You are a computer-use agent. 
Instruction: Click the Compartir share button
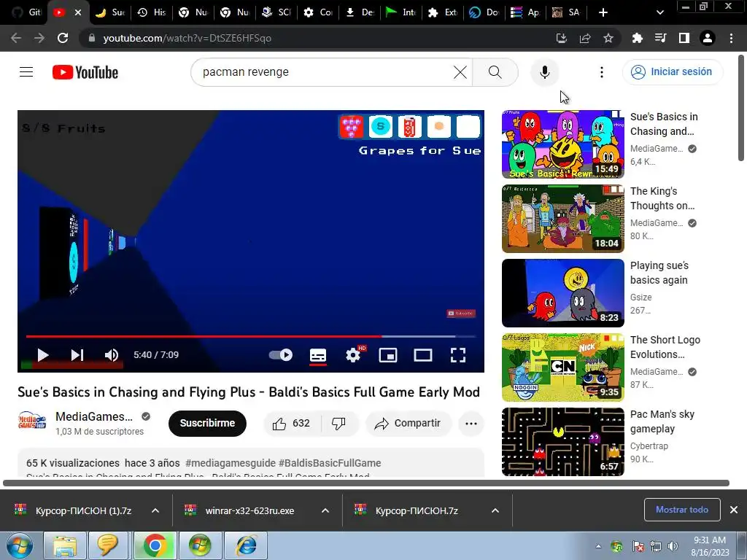[x=408, y=424]
